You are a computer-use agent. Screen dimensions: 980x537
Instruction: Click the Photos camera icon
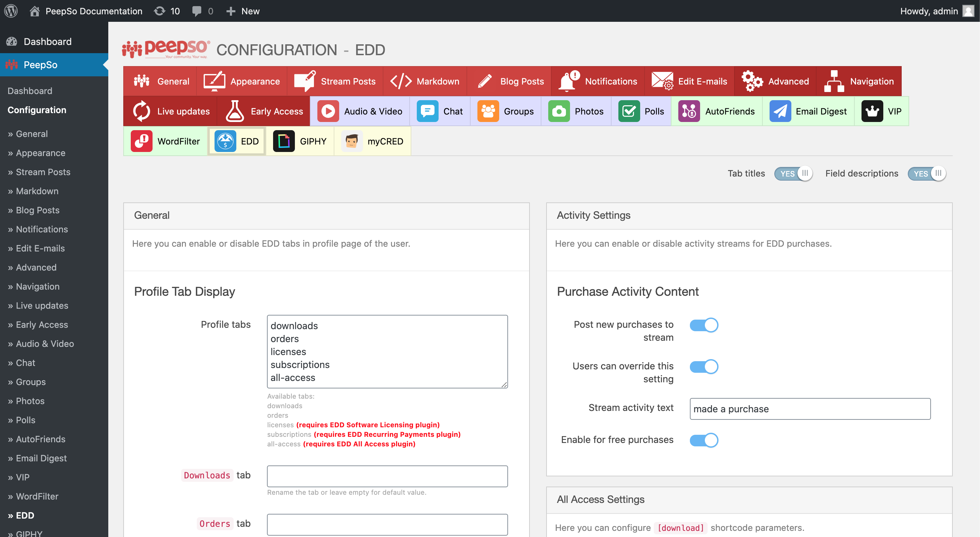559,111
